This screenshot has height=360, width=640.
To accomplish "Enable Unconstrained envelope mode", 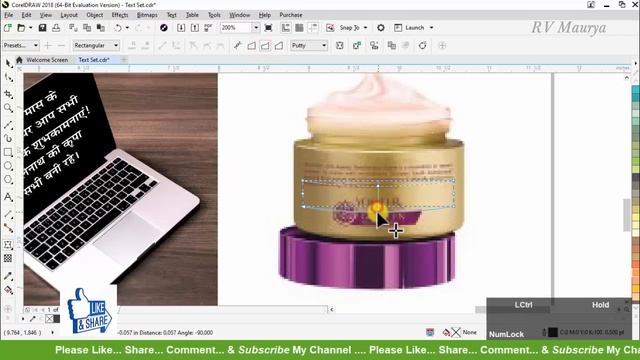I will pyautogui.click(x=238, y=45).
